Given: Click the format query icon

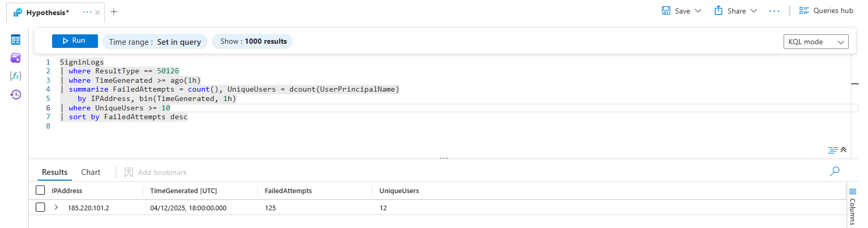Looking at the screenshot, I should coord(833,150).
